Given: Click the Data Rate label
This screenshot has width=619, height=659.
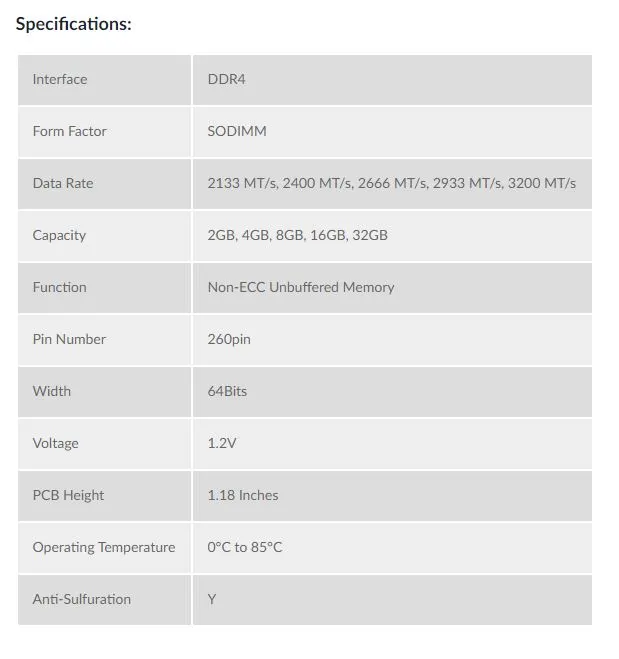Looking at the screenshot, I should pyautogui.click(x=63, y=183).
